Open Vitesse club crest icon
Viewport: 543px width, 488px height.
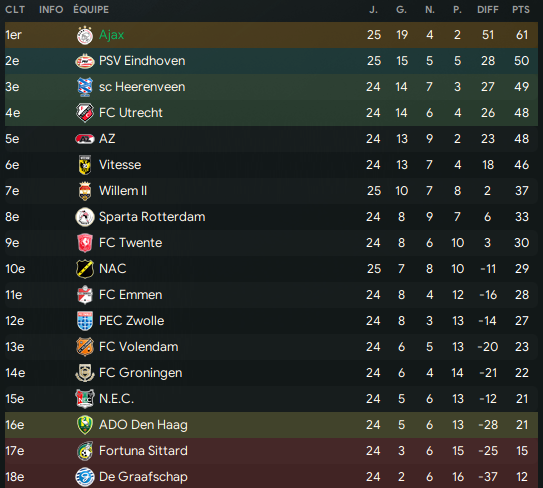coord(85,165)
